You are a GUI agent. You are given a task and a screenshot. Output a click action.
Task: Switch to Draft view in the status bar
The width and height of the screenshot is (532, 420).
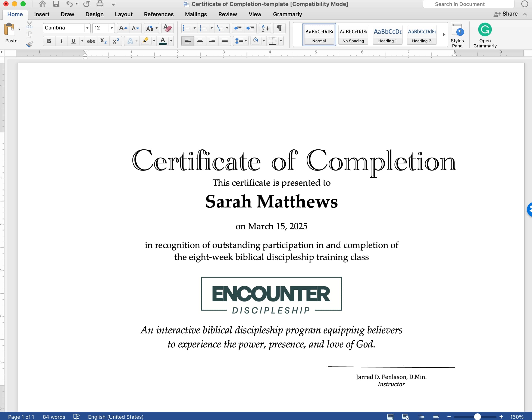click(436, 417)
